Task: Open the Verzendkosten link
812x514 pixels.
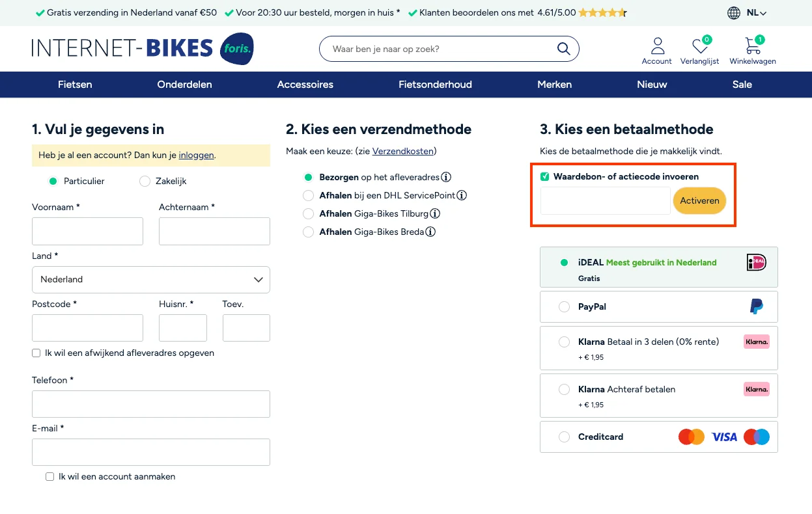Action: (x=402, y=151)
